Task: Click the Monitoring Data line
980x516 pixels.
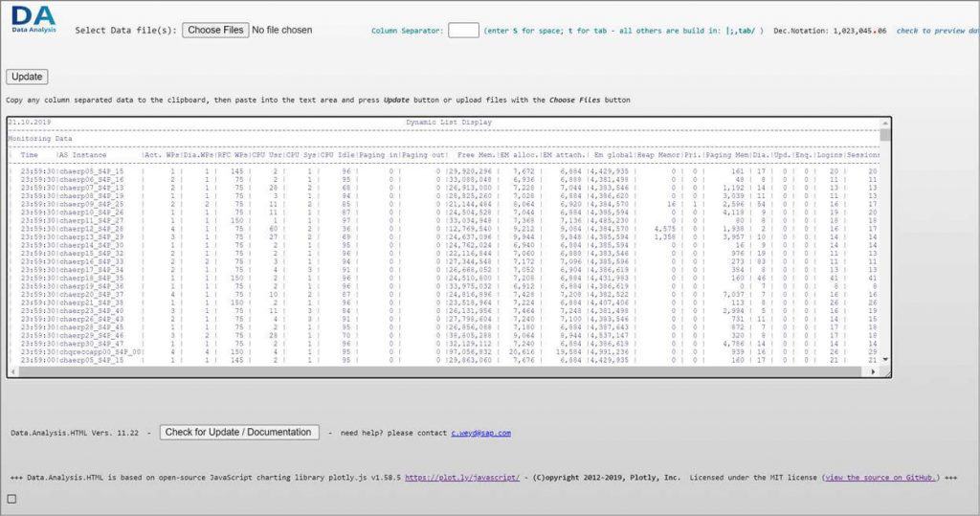Action: pyautogui.click(x=40, y=138)
